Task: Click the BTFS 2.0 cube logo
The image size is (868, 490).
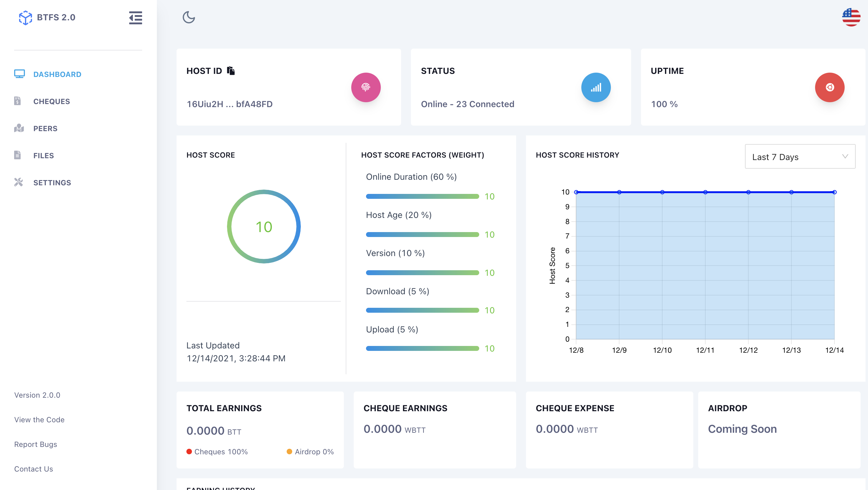Action: click(x=25, y=18)
